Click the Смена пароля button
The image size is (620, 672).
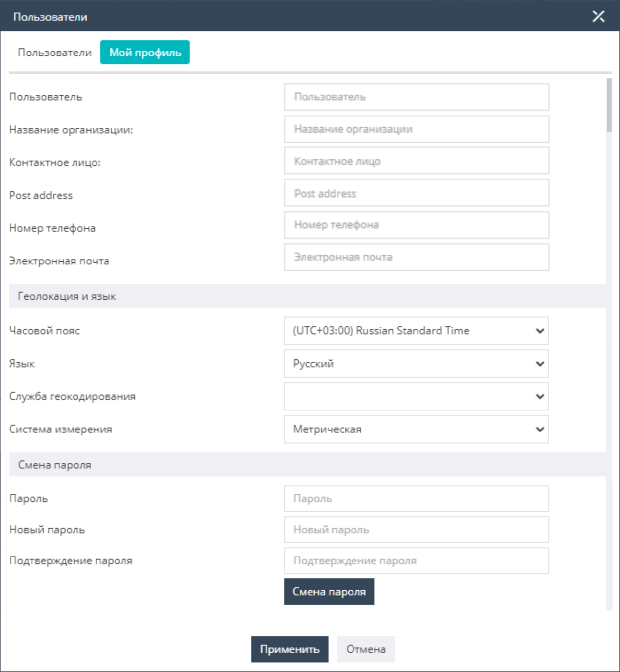(x=329, y=592)
